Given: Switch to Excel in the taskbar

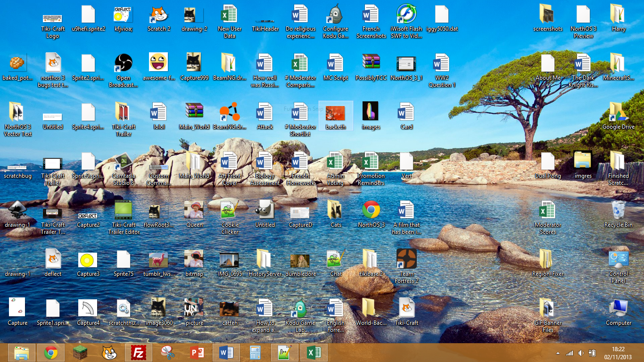Looking at the screenshot, I should tap(314, 353).
